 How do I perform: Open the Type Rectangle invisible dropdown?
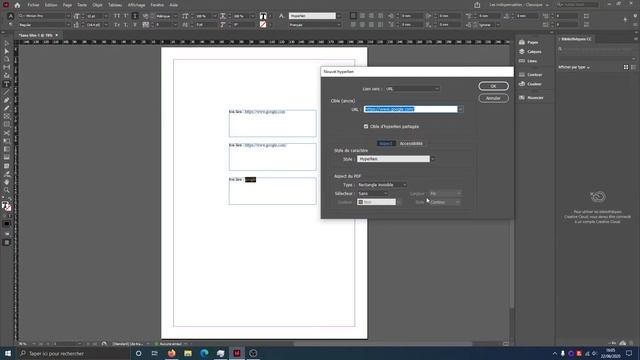tap(382, 185)
